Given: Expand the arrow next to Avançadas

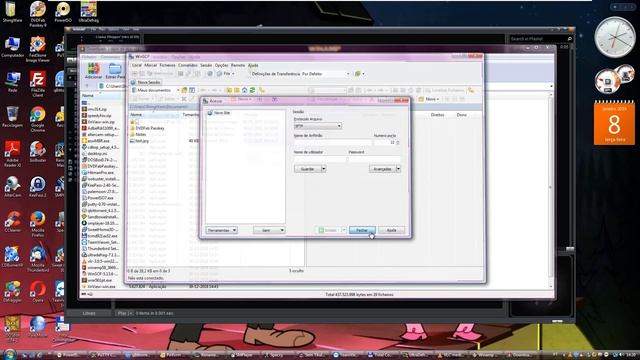Looking at the screenshot, I should click(x=398, y=169).
